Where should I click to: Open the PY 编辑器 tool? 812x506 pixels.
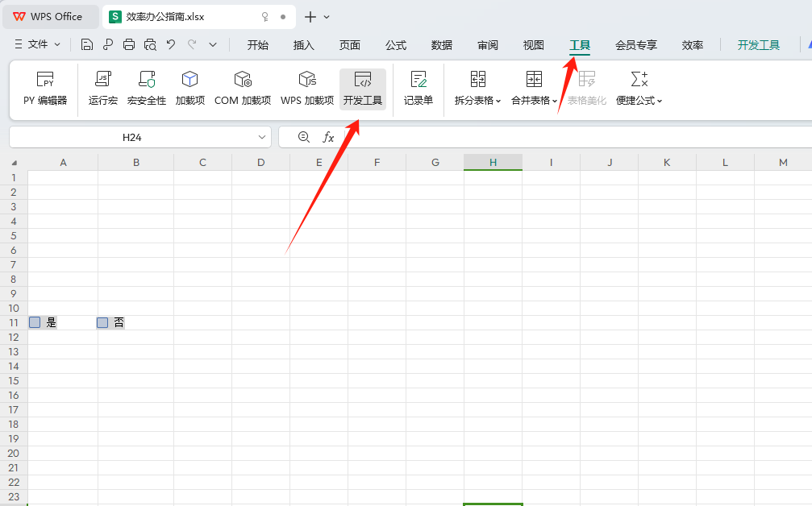coord(45,89)
